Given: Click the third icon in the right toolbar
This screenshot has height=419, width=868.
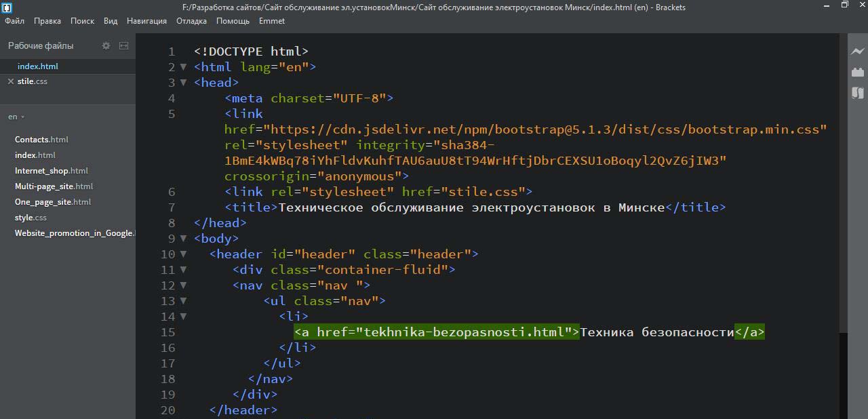Looking at the screenshot, I should click(858, 93).
